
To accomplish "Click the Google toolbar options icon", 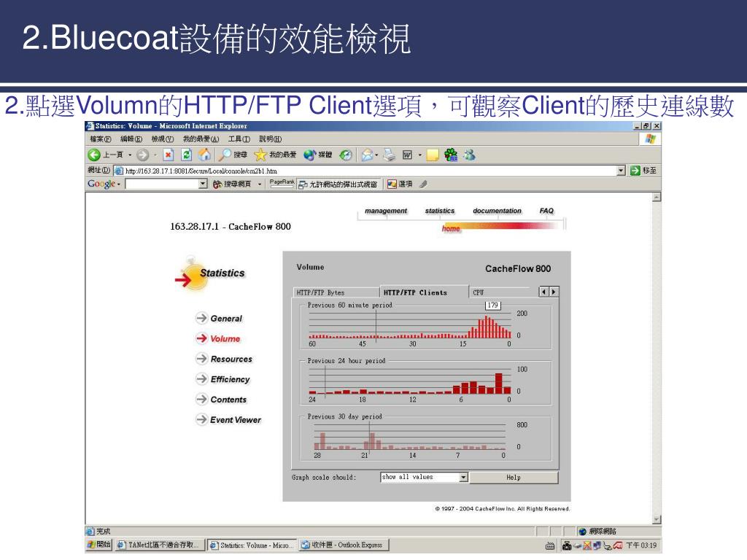I will (392, 184).
